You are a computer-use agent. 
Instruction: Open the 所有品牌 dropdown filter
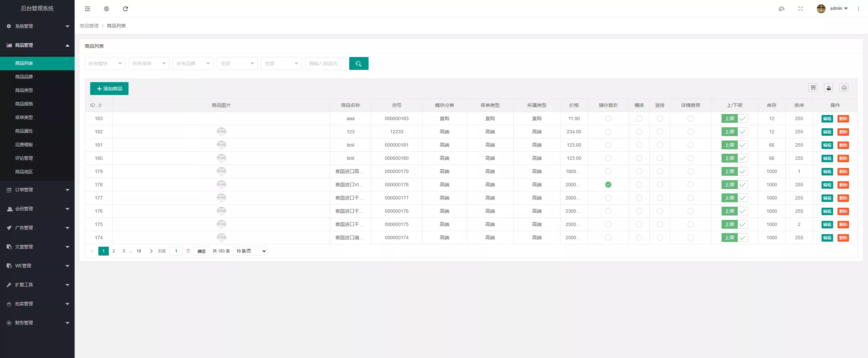[193, 63]
